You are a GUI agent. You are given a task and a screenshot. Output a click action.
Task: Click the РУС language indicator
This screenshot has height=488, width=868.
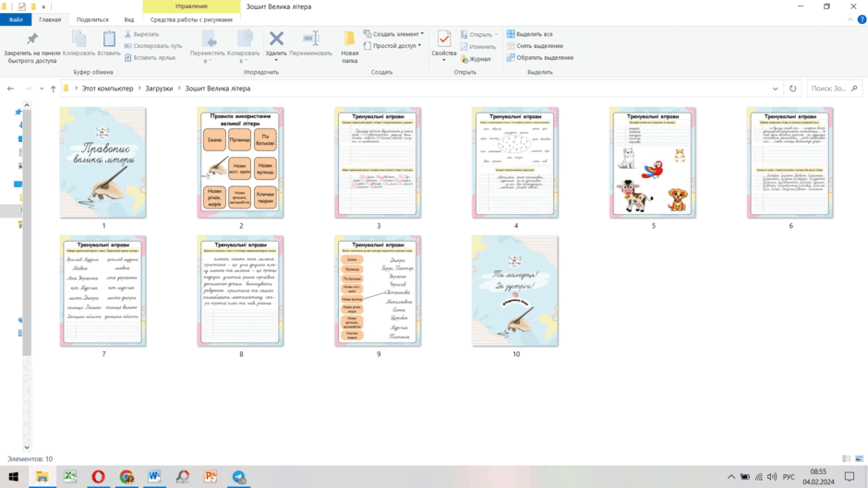tap(789, 476)
